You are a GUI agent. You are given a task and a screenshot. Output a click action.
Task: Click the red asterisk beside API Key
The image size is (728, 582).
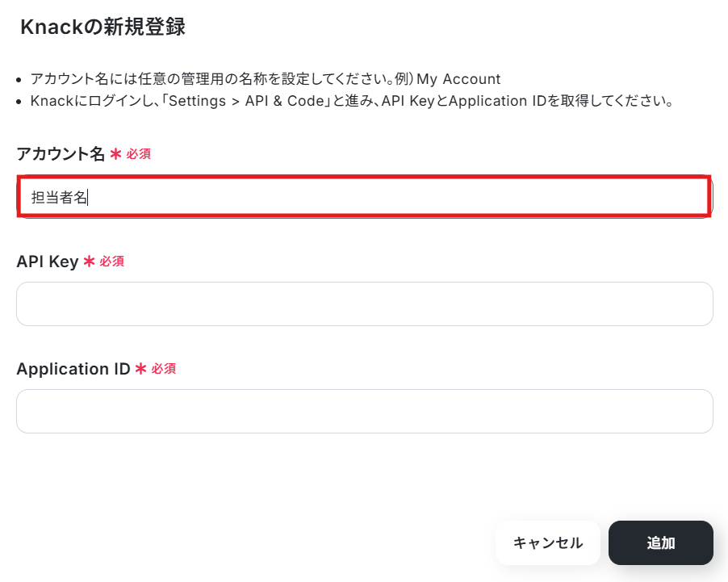(x=89, y=261)
